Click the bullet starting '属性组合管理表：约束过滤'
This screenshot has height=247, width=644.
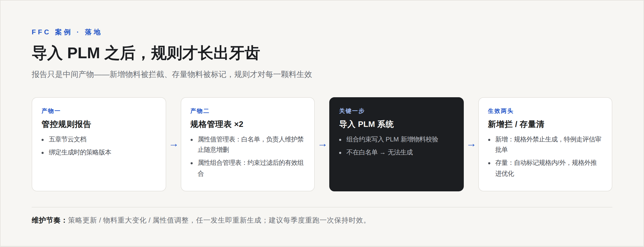tap(251, 168)
